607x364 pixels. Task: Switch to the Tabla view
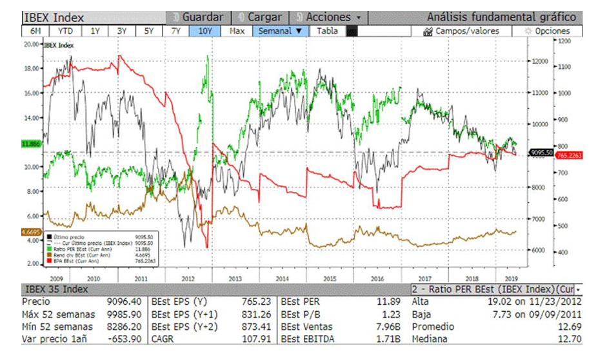tap(328, 32)
